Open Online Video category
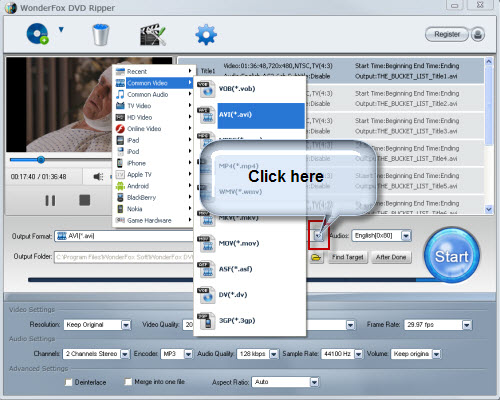Image resolution: width=500 pixels, height=400 pixels. click(x=153, y=129)
